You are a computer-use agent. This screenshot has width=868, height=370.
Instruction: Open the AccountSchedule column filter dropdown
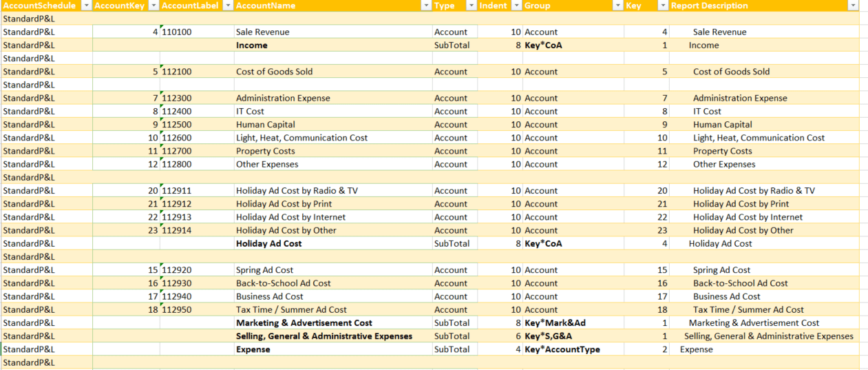(x=86, y=6)
